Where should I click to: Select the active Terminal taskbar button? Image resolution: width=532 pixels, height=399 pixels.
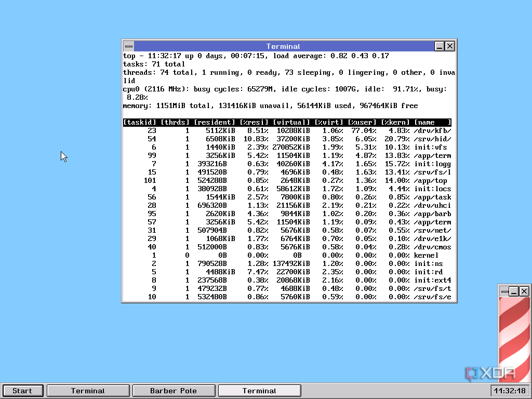click(259, 391)
